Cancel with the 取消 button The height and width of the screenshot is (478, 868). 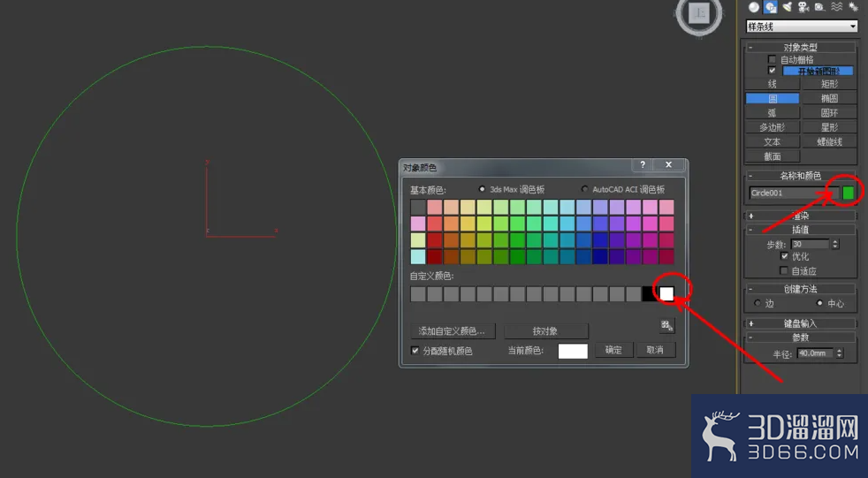click(x=655, y=350)
